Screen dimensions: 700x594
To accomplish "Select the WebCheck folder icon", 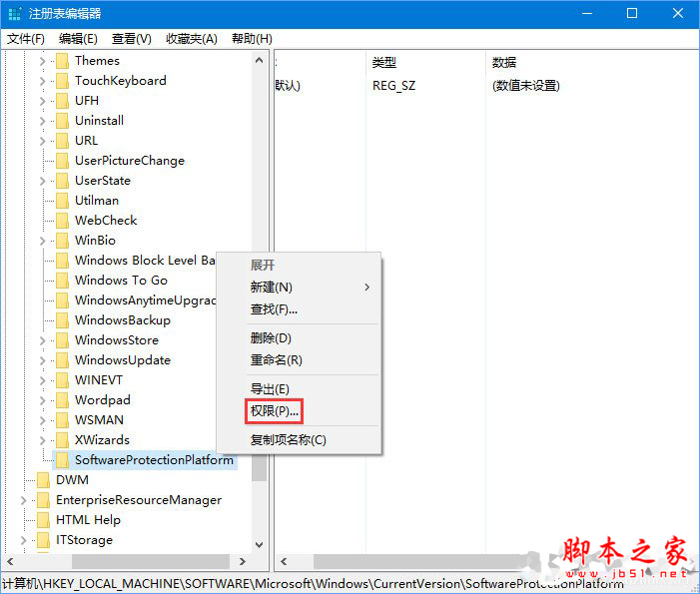I will tap(63, 221).
